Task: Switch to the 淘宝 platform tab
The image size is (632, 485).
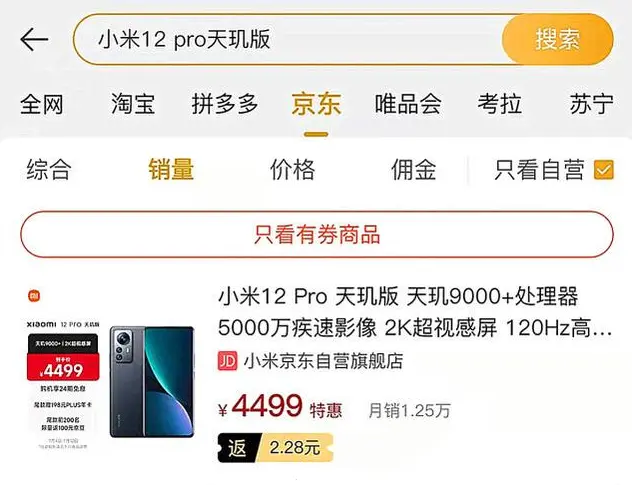Action: tap(133, 104)
